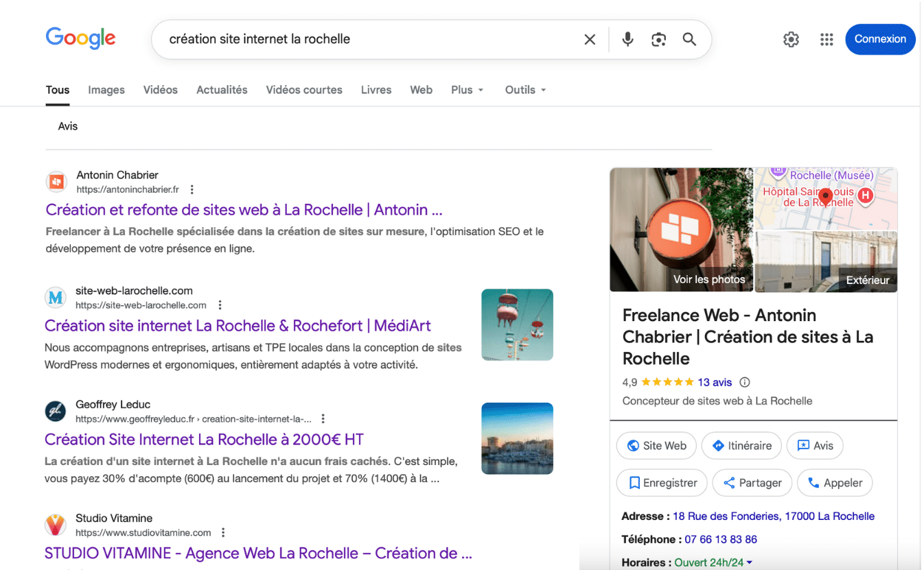Click the search magnifier icon
The height and width of the screenshot is (570, 924).
click(689, 39)
